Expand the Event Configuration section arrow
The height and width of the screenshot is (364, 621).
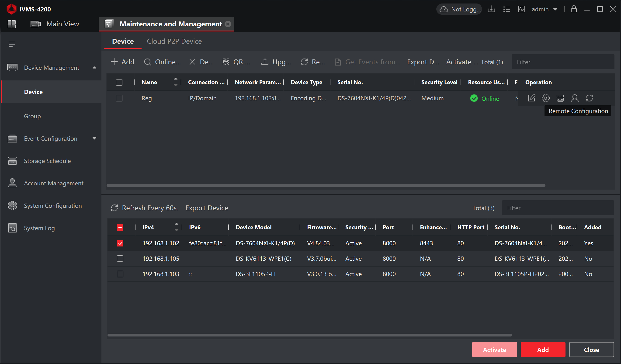pos(94,139)
